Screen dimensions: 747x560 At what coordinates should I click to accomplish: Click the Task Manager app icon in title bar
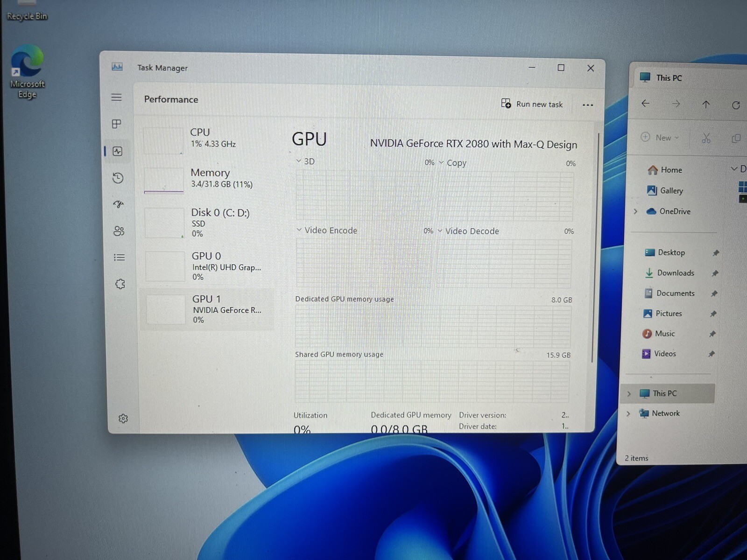tap(117, 67)
